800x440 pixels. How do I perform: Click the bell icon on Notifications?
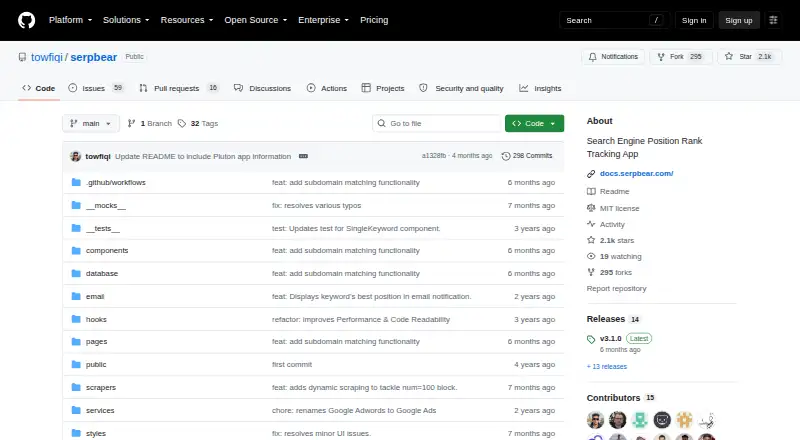tap(592, 57)
